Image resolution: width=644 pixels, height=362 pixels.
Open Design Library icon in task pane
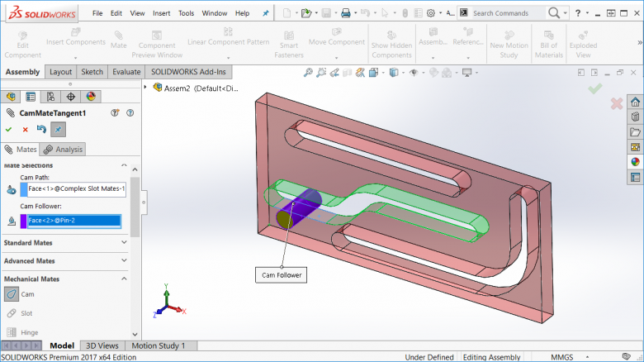[635, 117]
